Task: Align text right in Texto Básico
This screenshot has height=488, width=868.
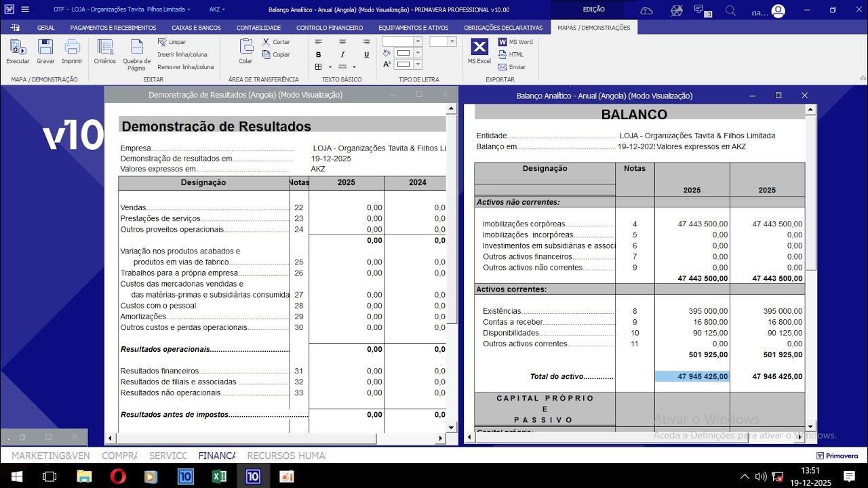Action: click(366, 42)
